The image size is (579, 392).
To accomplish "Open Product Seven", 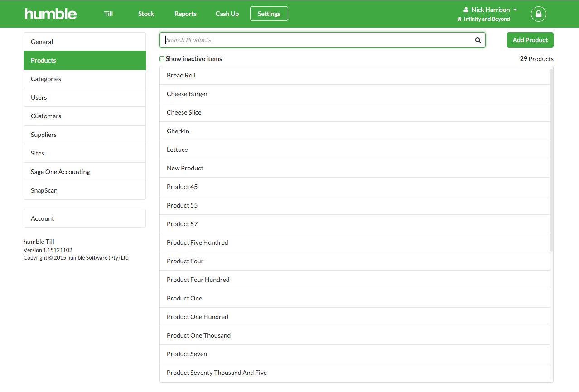I will (x=355, y=354).
